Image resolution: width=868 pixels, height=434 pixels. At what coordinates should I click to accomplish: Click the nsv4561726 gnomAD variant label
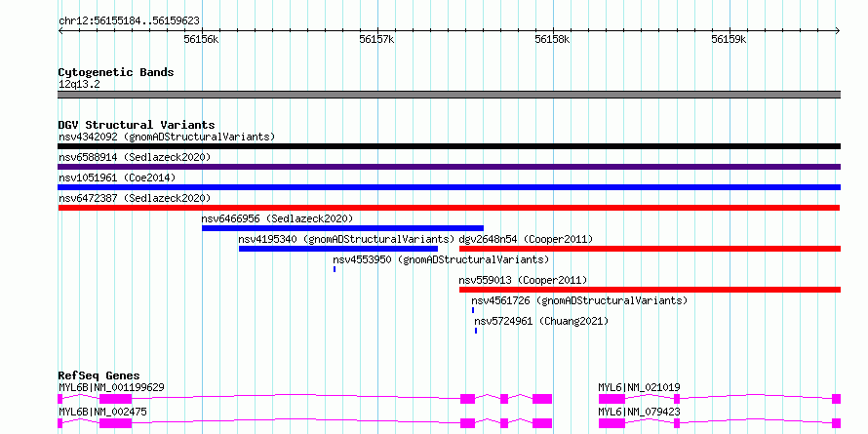pyautogui.click(x=579, y=300)
